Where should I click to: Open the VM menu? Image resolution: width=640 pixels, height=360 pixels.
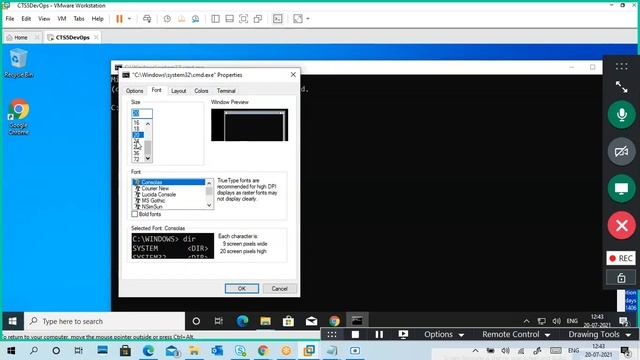62,19
